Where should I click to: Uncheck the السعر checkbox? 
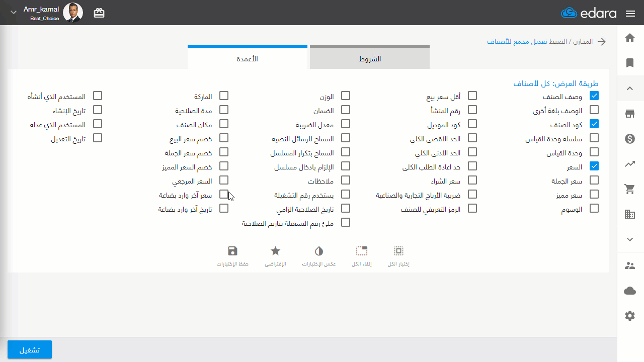594,166
